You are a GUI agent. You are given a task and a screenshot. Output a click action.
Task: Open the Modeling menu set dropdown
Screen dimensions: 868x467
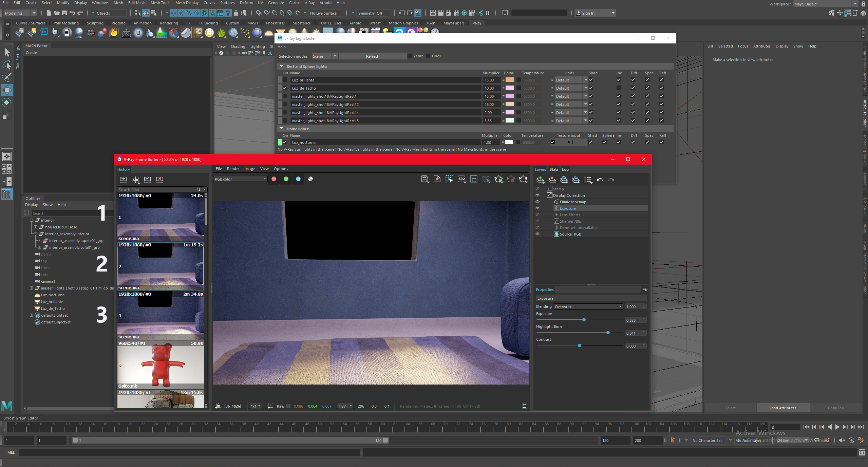coord(20,13)
